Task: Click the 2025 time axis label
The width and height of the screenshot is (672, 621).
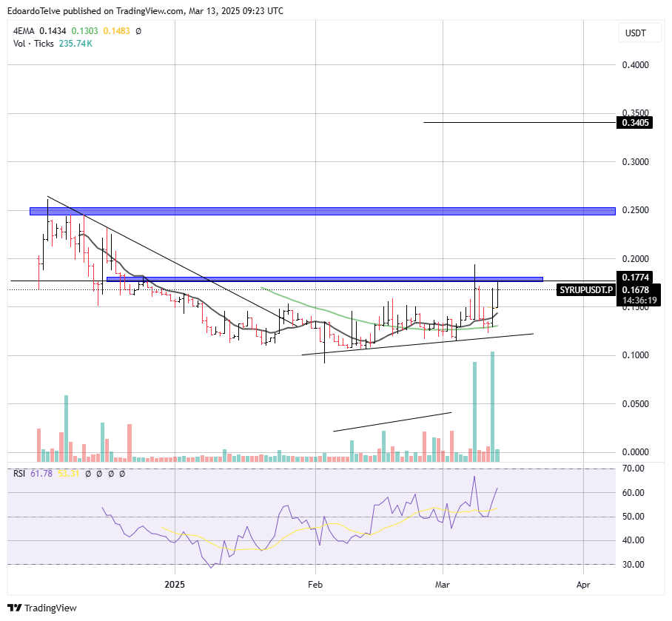Action: (x=175, y=585)
